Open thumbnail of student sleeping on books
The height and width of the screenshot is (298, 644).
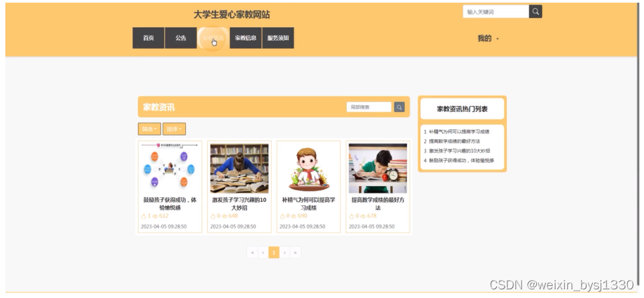click(240, 168)
